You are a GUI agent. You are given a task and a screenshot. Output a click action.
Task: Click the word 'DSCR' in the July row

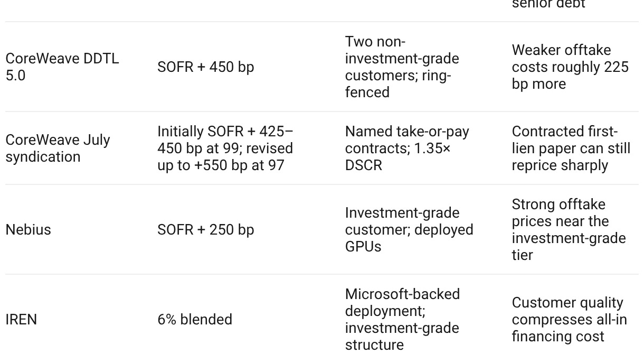coord(363,165)
